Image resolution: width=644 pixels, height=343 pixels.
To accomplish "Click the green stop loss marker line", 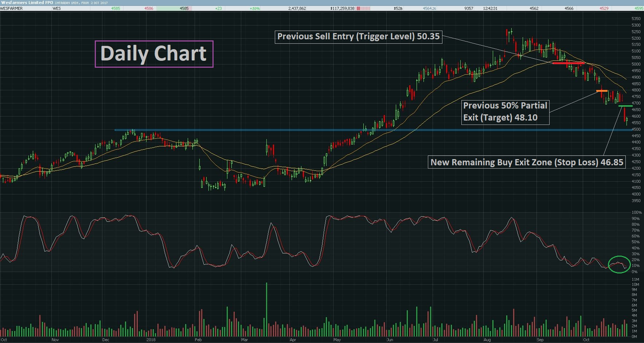I will tap(625, 106).
